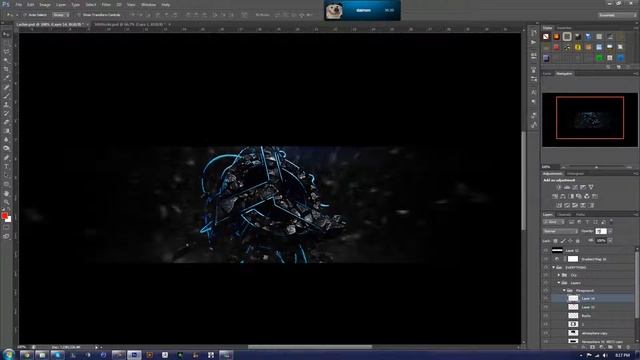Click the Opacity value field
This screenshot has width=640, height=360.
tap(601, 231)
